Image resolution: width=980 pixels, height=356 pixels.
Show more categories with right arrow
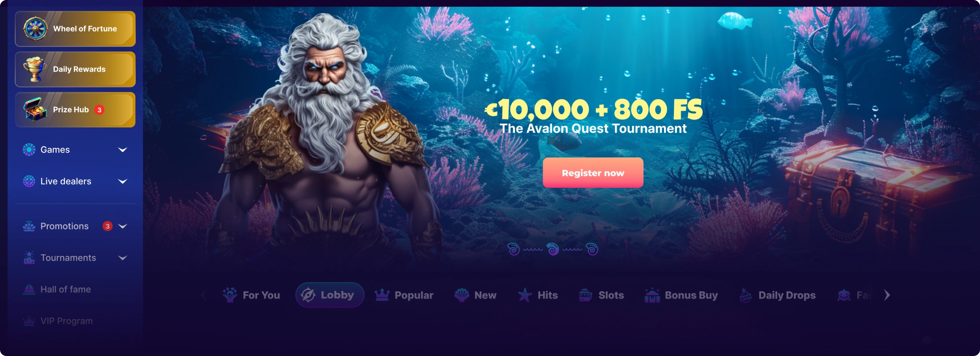pos(887,295)
